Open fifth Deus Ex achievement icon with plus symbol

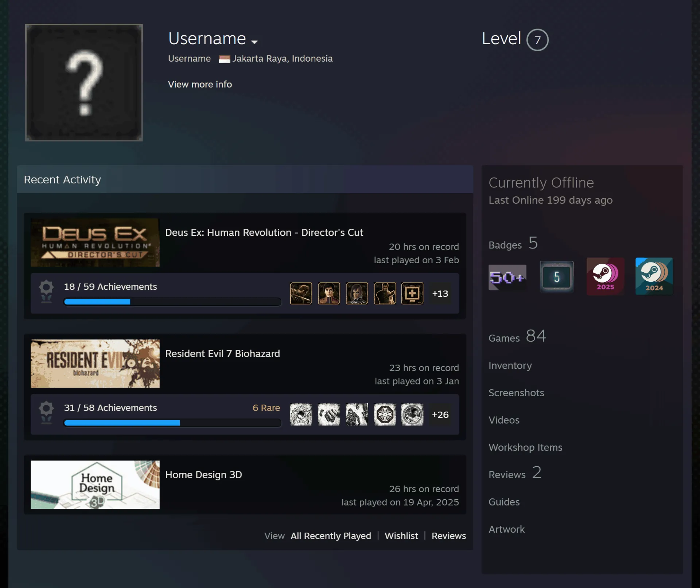pos(412,293)
